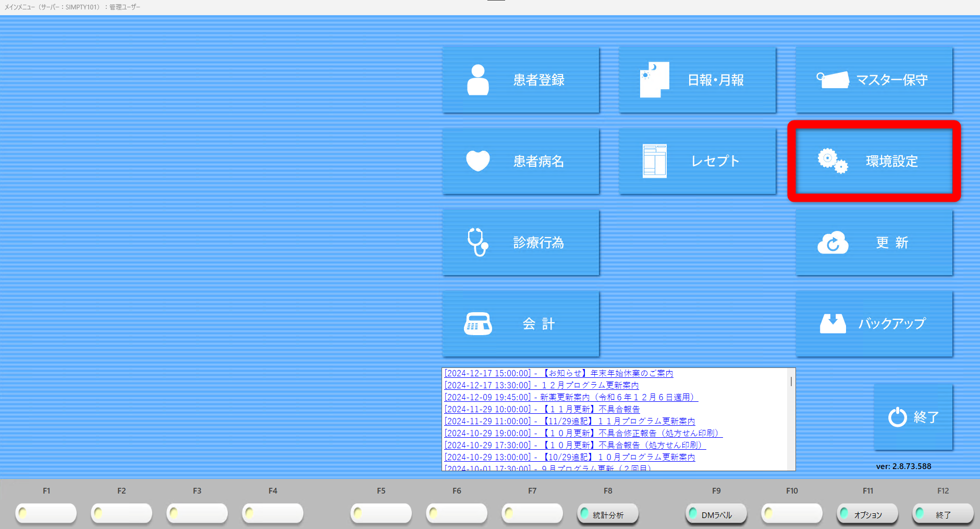980x529 pixels.
Task: Click the patient registration person icon
Action: click(477, 80)
